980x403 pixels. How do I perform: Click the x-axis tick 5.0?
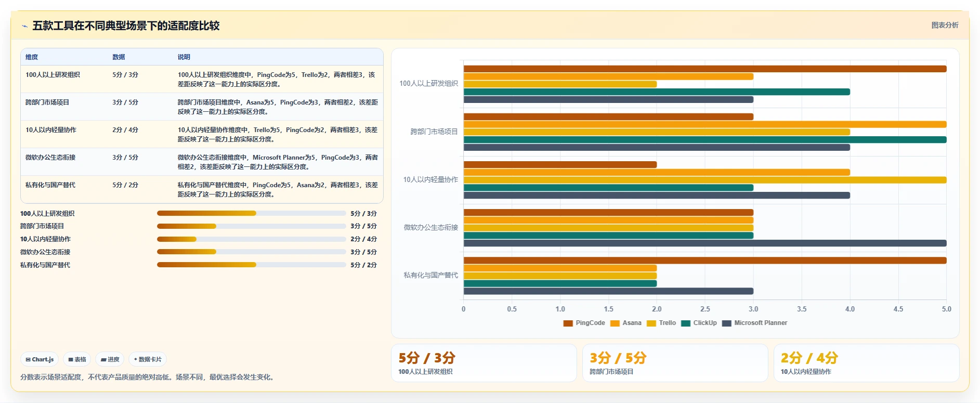point(947,309)
